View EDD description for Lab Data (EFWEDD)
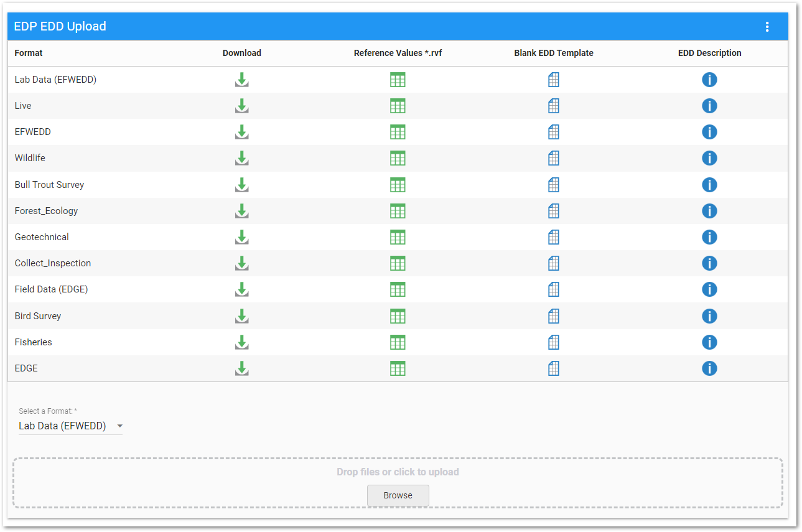802x532 pixels. click(x=709, y=80)
